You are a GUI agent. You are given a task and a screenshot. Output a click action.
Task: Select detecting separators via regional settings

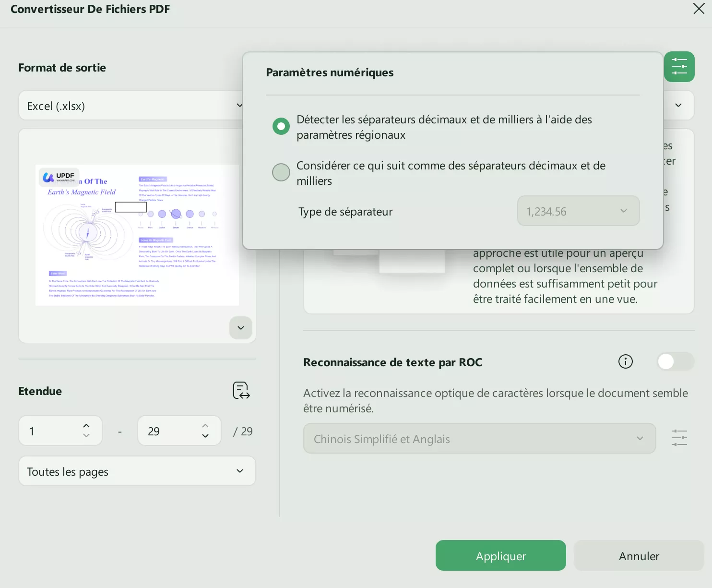point(281,126)
